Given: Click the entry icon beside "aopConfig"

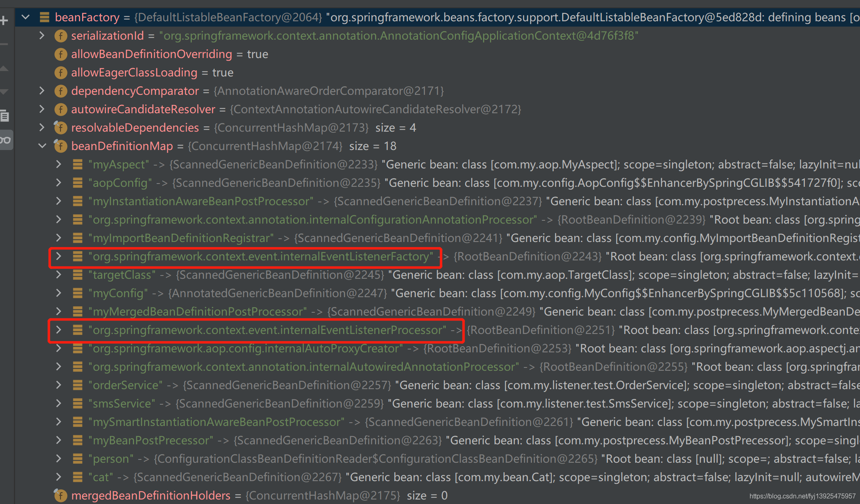Looking at the screenshot, I should click(77, 183).
